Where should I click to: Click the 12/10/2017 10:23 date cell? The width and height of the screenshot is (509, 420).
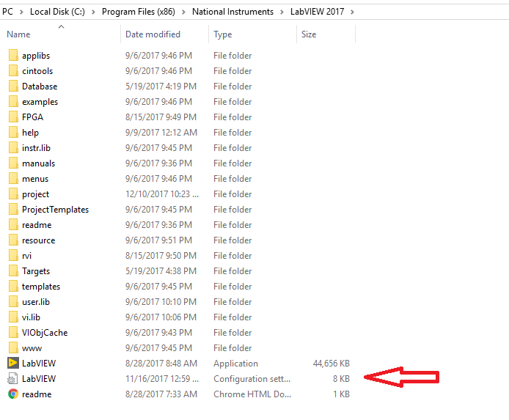(162, 194)
